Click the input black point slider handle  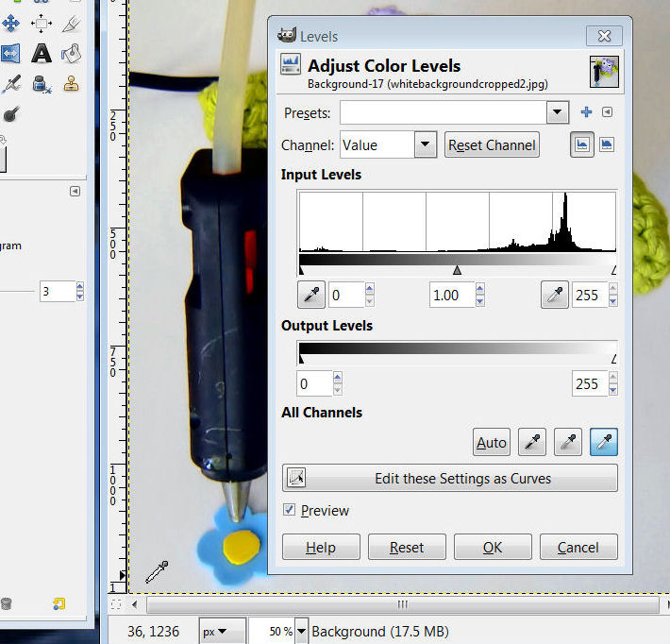(301, 270)
